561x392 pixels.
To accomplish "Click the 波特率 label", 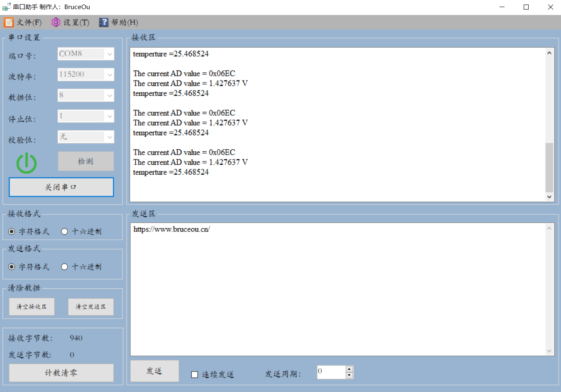I will click(x=22, y=77).
